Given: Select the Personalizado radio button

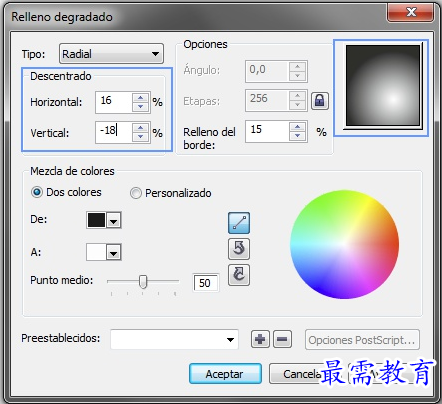Looking at the screenshot, I should pyautogui.click(x=135, y=193).
